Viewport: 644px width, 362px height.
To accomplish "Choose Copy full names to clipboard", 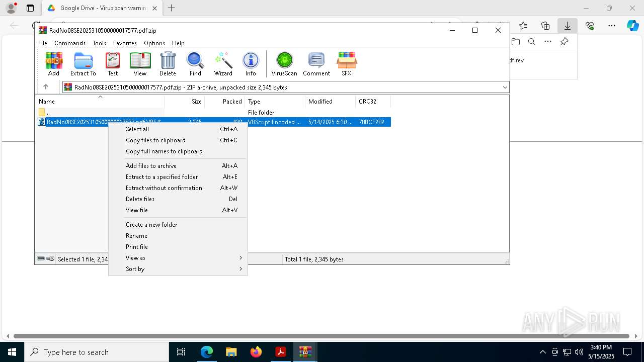I will coord(178,151).
